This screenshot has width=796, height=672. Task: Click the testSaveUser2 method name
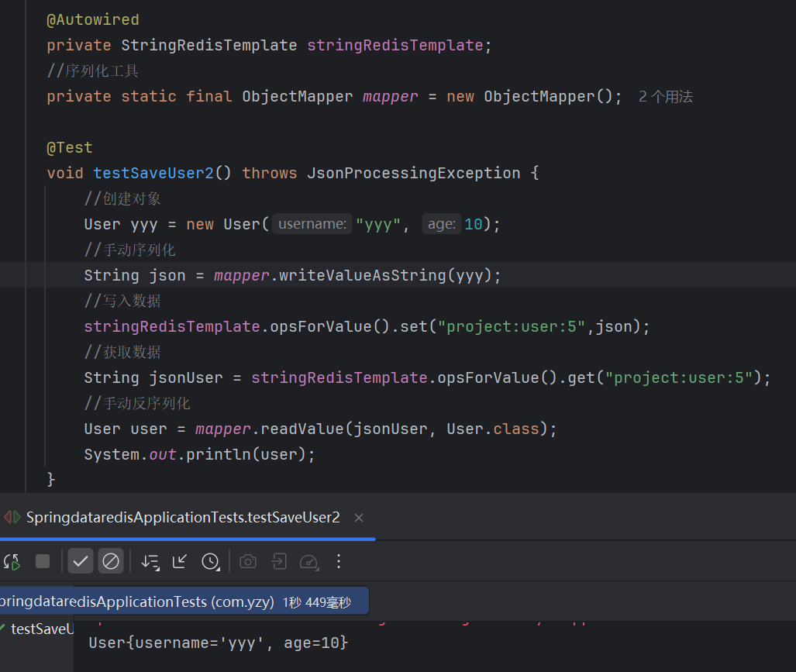tap(153, 173)
